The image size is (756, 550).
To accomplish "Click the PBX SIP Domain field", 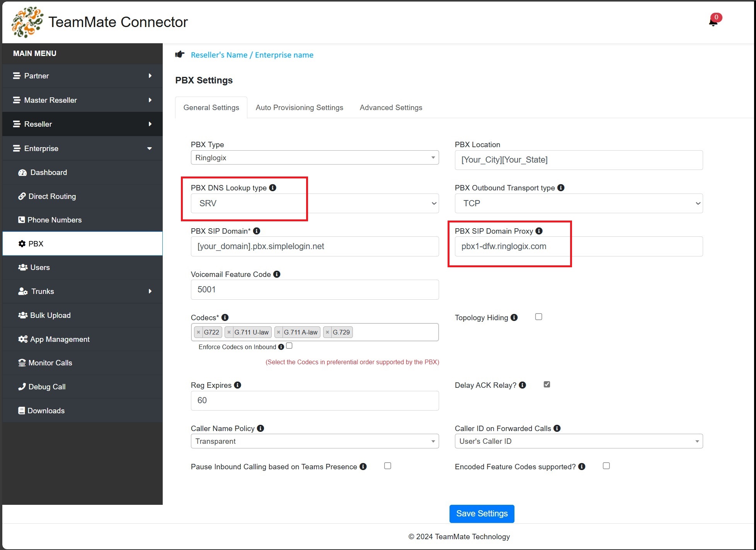I will 315,246.
